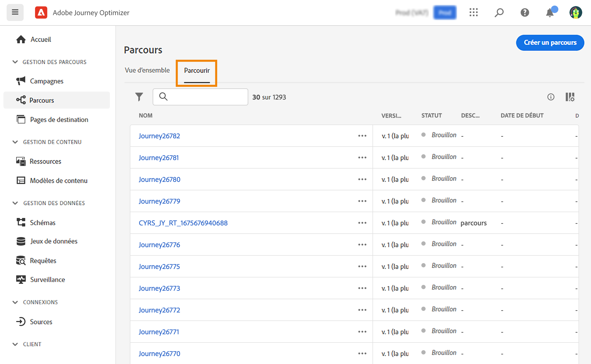Click the Créer un parcours button
This screenshot has width=591, height=364.
pos(550,42)
